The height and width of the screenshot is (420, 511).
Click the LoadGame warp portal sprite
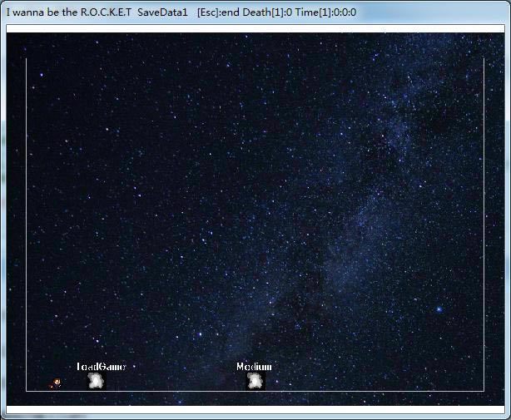[x=97, y=380]
